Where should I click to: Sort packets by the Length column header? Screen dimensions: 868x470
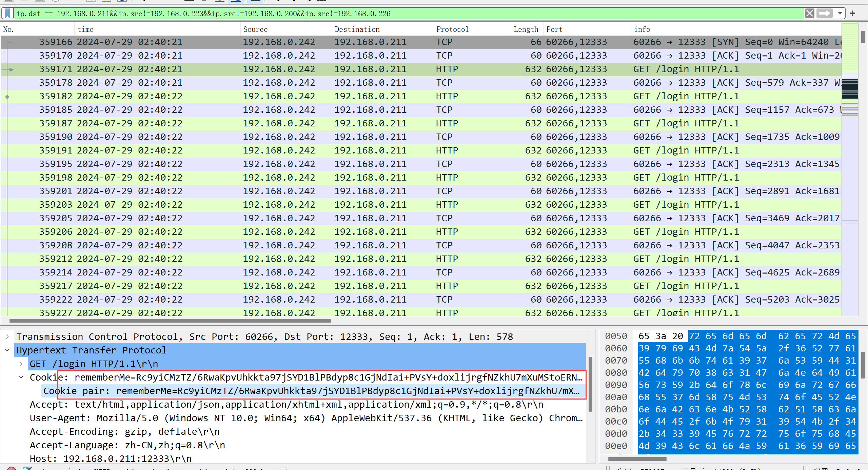(527, 29)
